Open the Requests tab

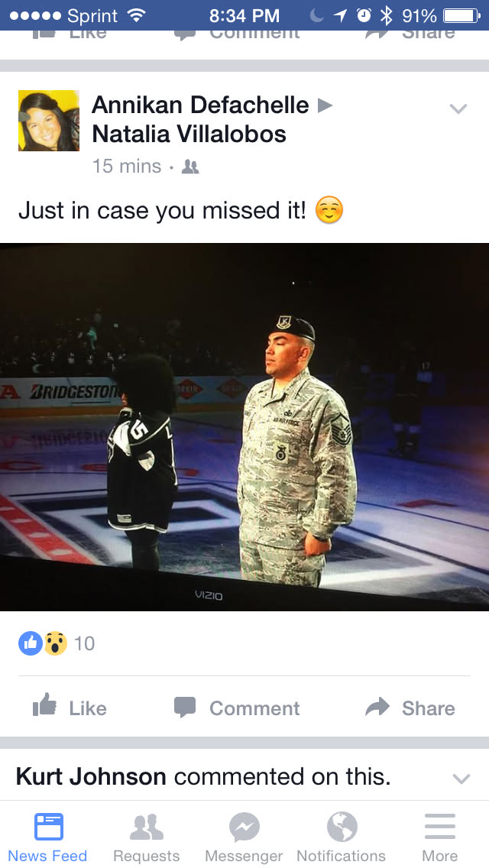tap(146, 837)
